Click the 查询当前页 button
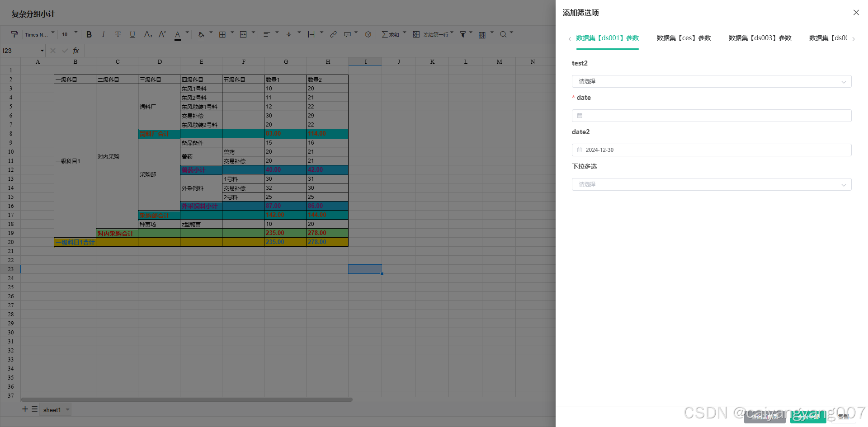The width and height of the screenshot is (868, 427). point(765,417)
